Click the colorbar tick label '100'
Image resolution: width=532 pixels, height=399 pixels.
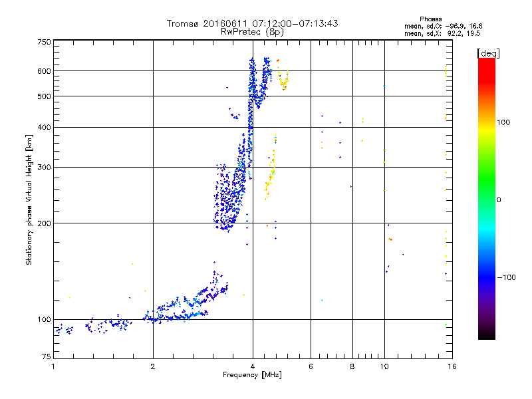[503, 122]
